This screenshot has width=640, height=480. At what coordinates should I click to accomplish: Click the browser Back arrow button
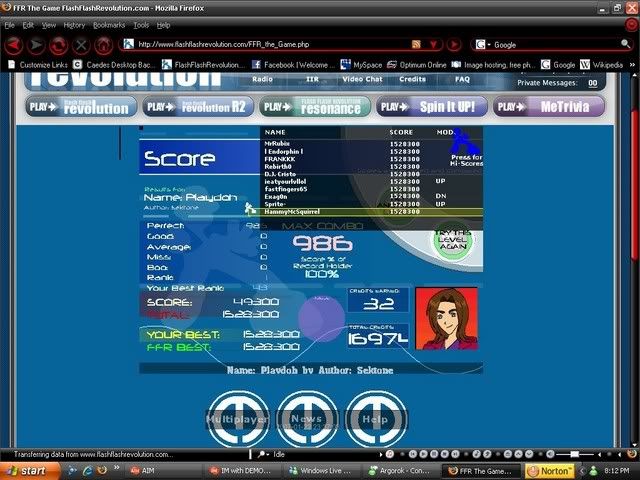(13, 44)
